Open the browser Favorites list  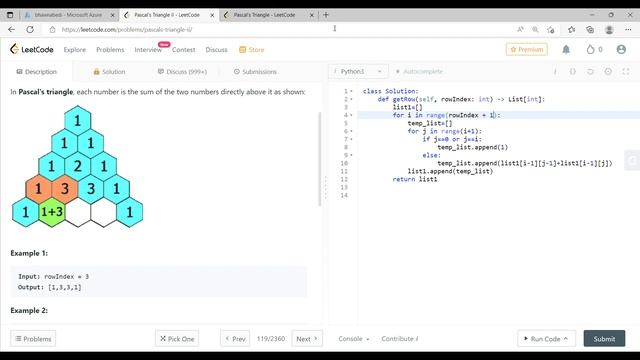coord(571,29)
